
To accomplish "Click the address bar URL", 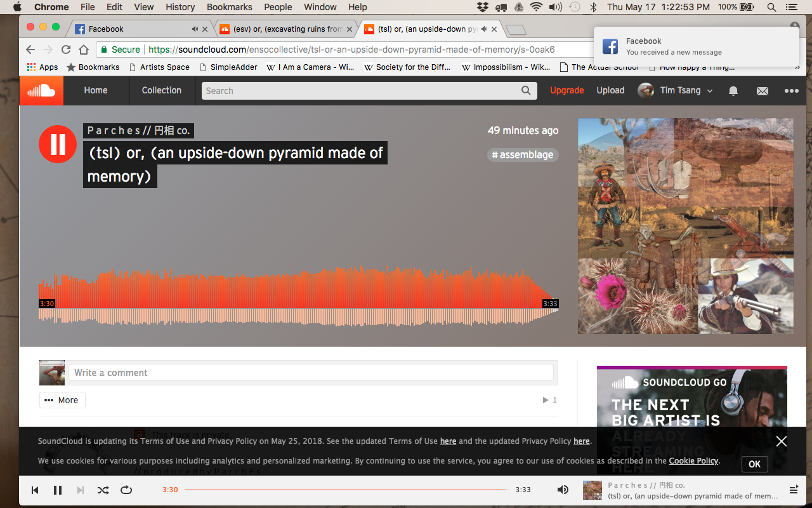I will pos(351,50).
